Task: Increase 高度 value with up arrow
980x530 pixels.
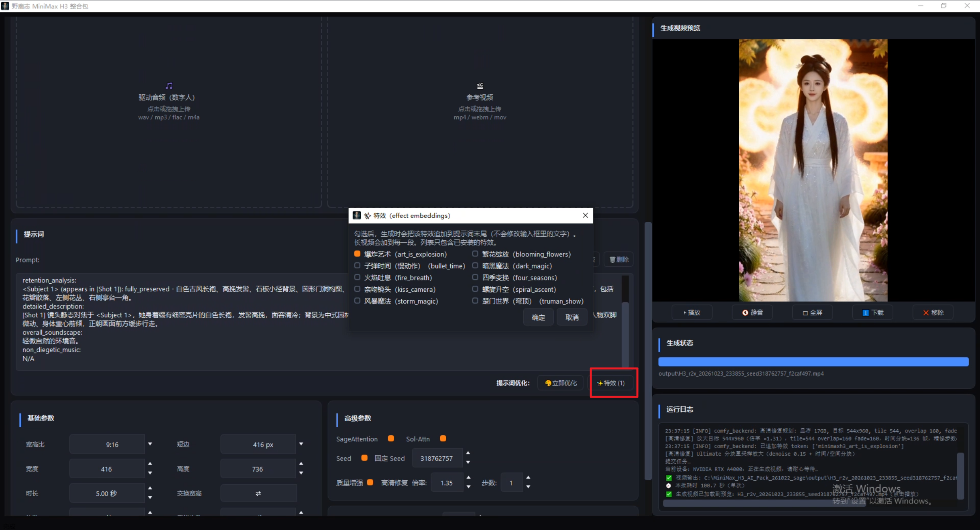Action: pyautogui.click(x=301, y=464)
